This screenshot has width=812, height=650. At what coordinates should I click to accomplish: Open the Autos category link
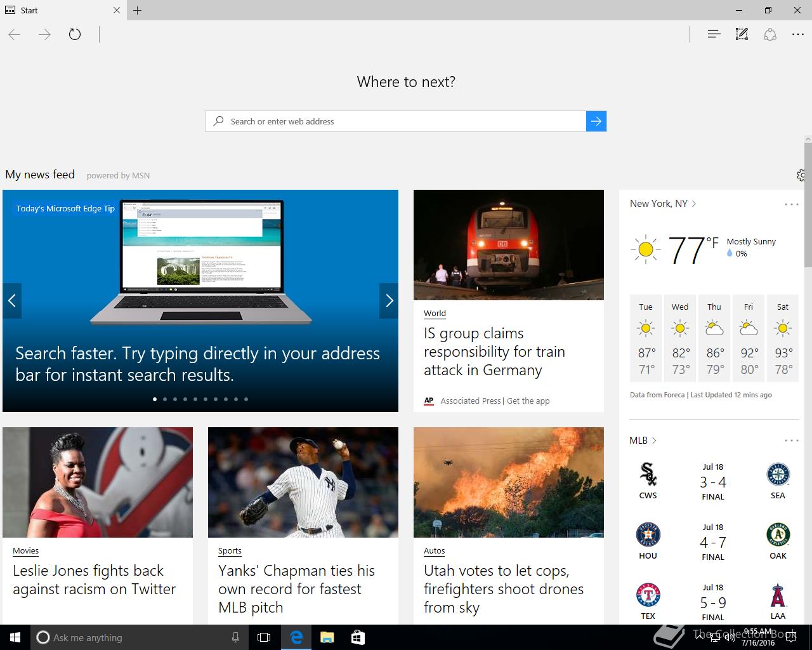point(435,550)
